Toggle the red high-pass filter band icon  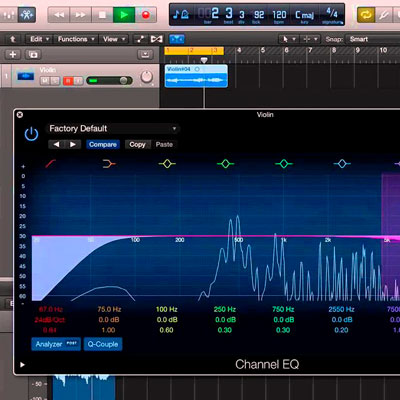(x=51, y=164)
